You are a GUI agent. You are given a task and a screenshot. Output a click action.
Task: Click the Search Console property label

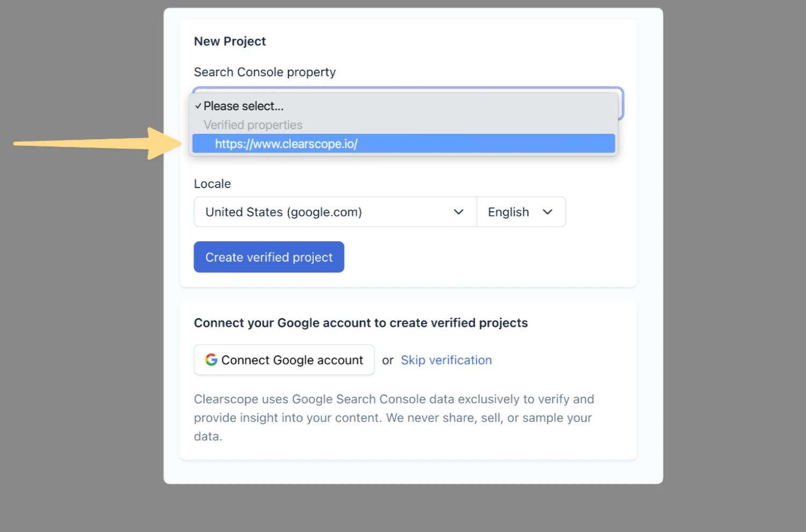pyautogui.click(x=264, y=71)
